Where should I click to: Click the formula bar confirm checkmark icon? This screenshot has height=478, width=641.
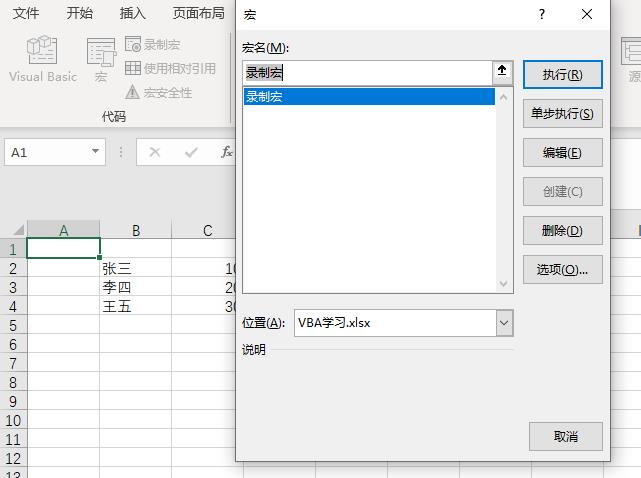point(191,153)
